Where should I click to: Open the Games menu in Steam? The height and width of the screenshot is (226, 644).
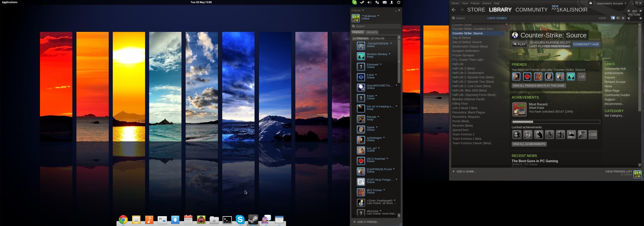click(x=487, y=4)
